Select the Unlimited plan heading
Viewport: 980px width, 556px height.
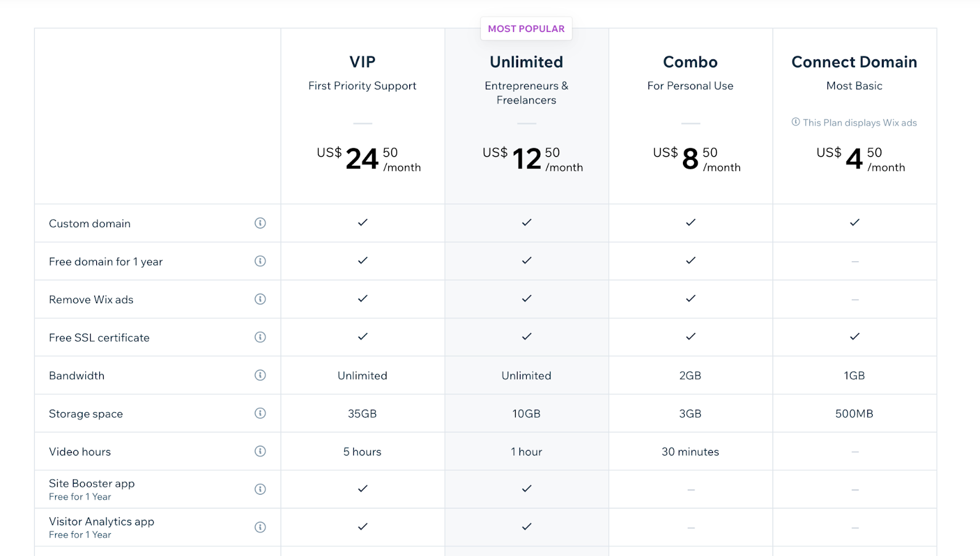tap(526, 62)
